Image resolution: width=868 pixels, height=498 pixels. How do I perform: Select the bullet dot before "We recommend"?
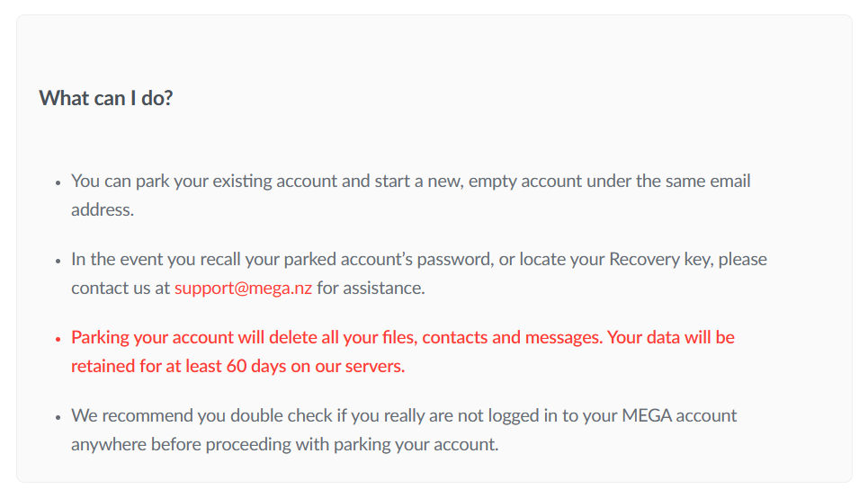(58, 418)
